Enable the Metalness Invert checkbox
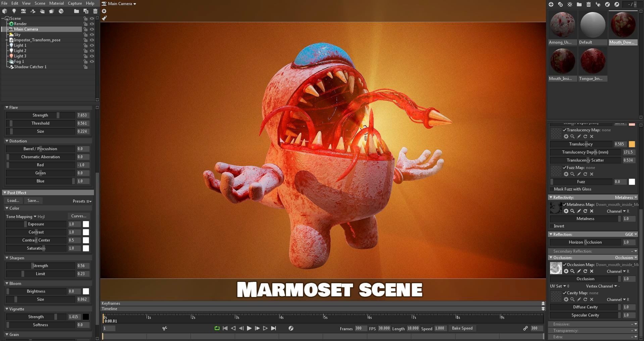 point(552,226)
